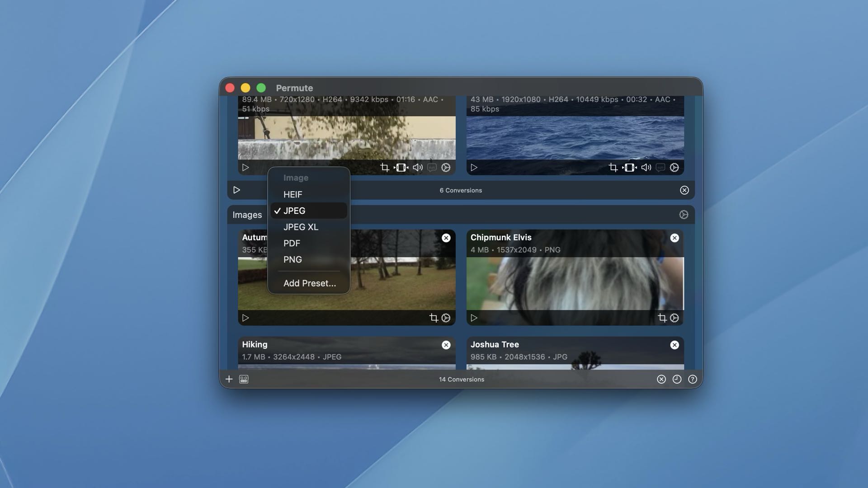Remove the 6 Conversions video group
Image resolution: width=868 pixels, height=488 pixels.
(x=684, y=190)
